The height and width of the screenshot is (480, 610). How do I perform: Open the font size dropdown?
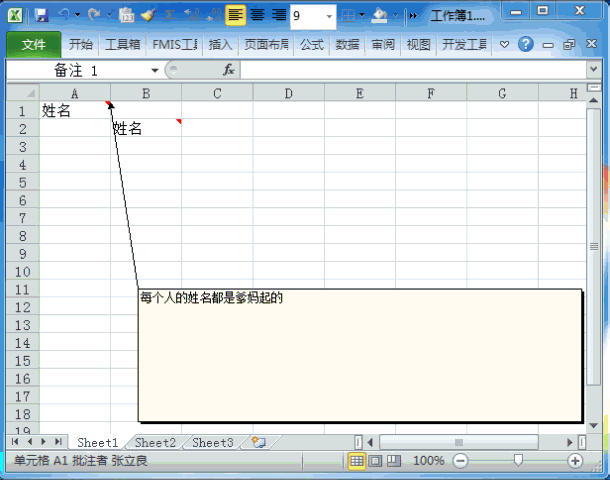(x=330, y=16)
